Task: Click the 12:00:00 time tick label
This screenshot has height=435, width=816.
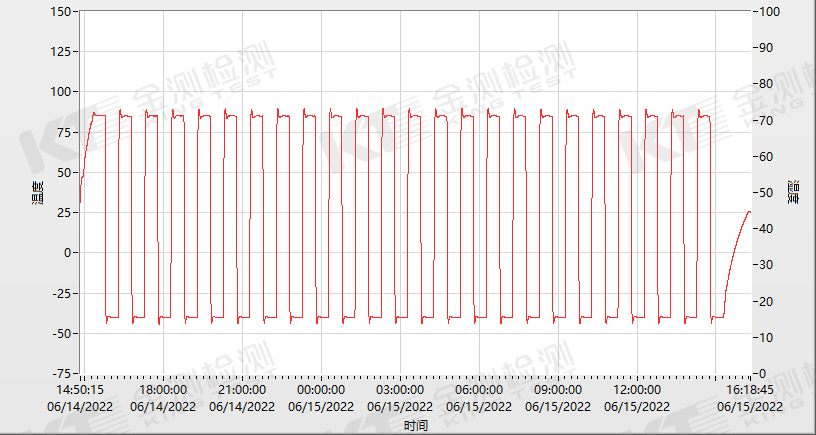Action: pos(636,390)
